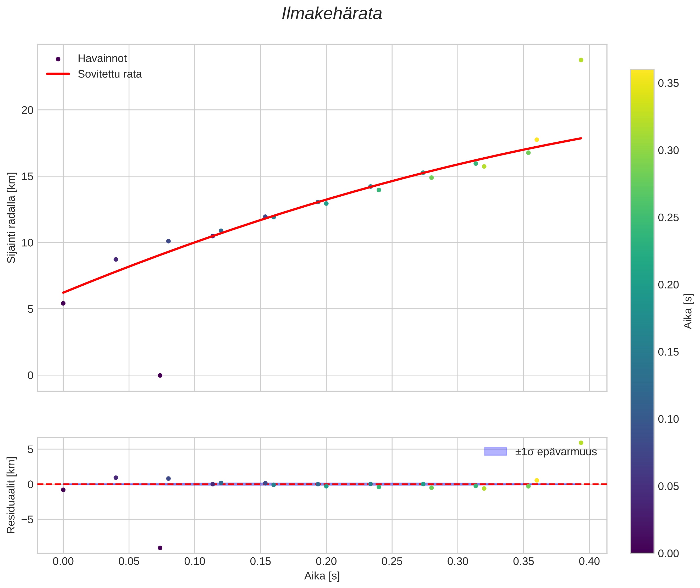The height and width of the screenshot is (588, 700).
Task: Click the dark purple bottom of the colorbar
Action: 642,549
